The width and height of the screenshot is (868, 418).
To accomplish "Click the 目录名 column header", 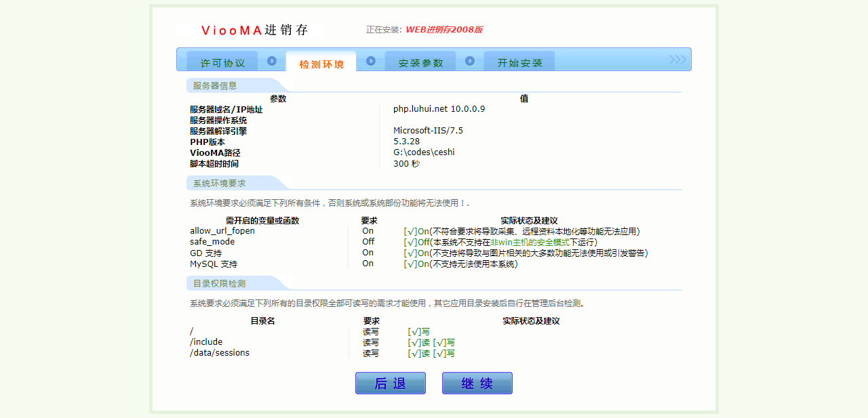I will 262,321.
